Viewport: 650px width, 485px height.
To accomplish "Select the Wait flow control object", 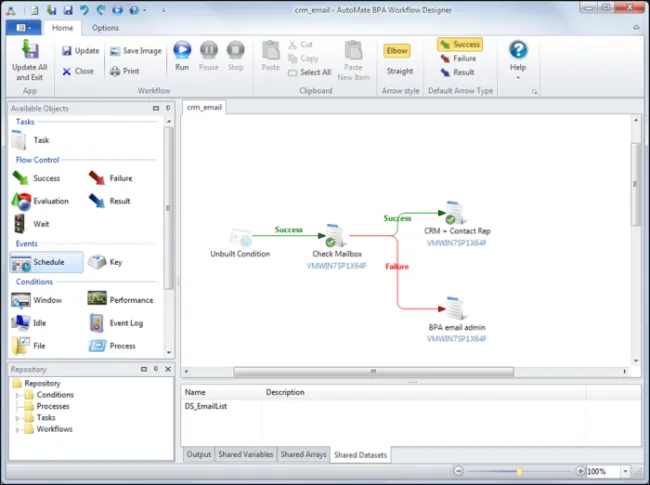I will coord(30,224).
